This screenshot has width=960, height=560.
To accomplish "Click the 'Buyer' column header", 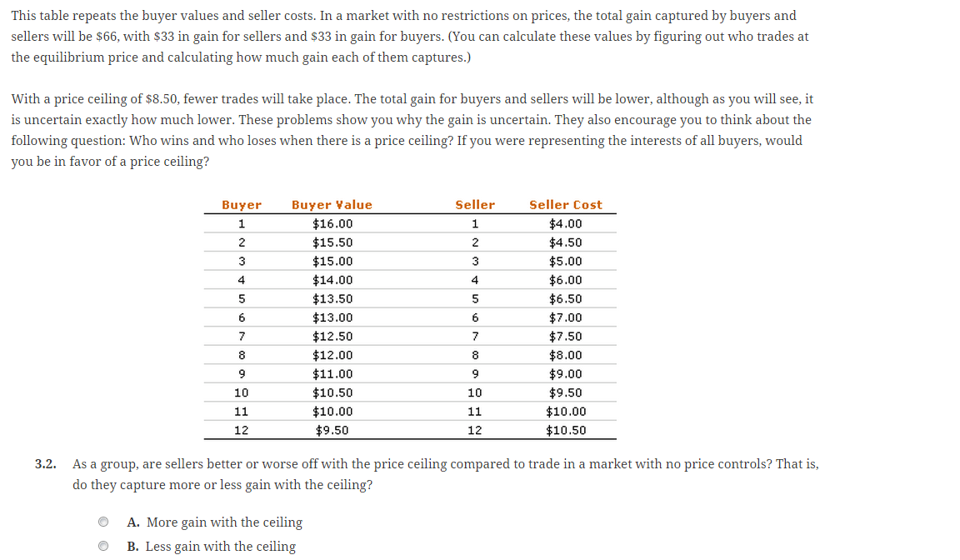I will (241, 204).
